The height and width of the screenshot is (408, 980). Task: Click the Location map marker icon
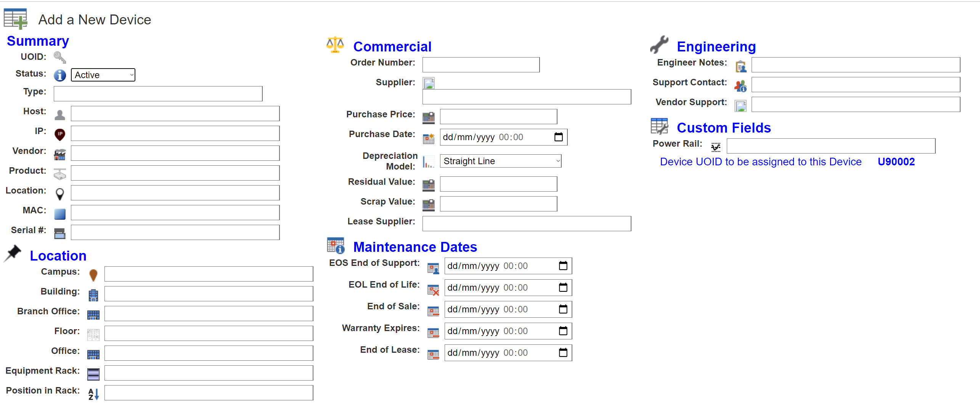[59, 194]
